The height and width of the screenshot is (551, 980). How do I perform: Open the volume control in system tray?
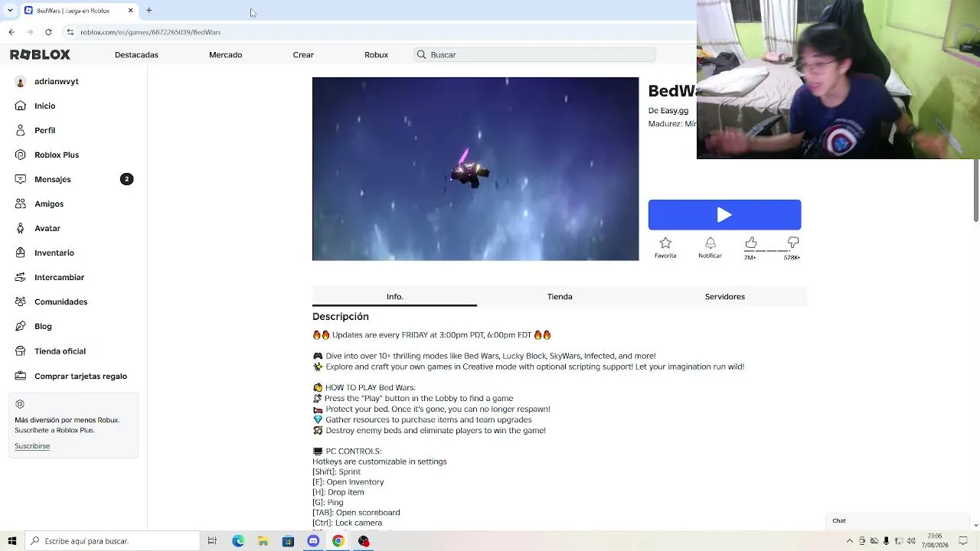click(910, 541)
